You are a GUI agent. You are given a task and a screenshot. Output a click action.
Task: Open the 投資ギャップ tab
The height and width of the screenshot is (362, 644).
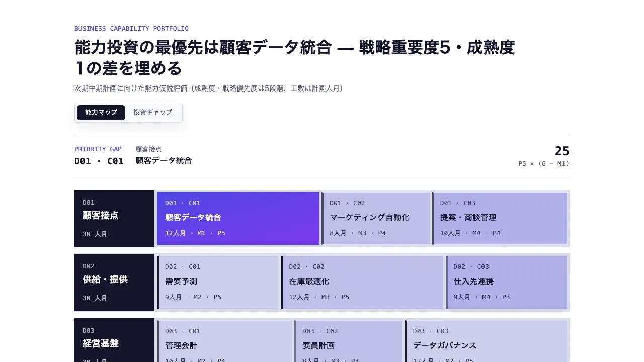(x=152, y=113)
